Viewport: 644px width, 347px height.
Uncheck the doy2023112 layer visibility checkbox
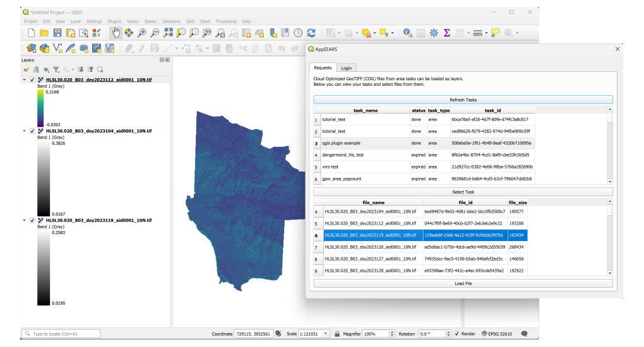point(32,80)
